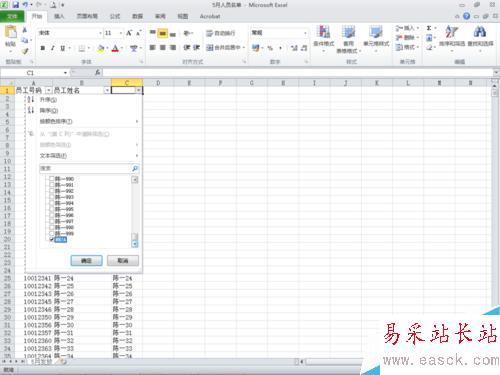
Task: Check the 陈一991 filter checkbox
Action: tap(52, 185)
